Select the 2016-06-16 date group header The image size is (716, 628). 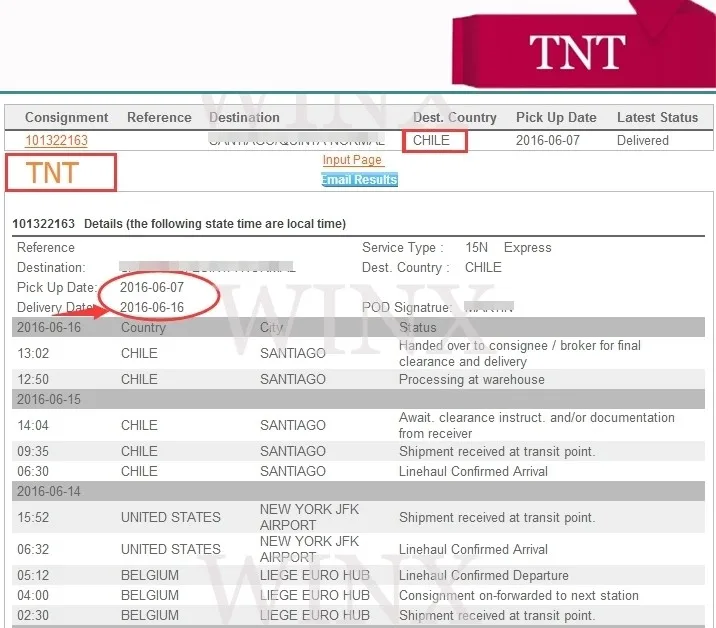pyautogui.click(x=49, y=327)
